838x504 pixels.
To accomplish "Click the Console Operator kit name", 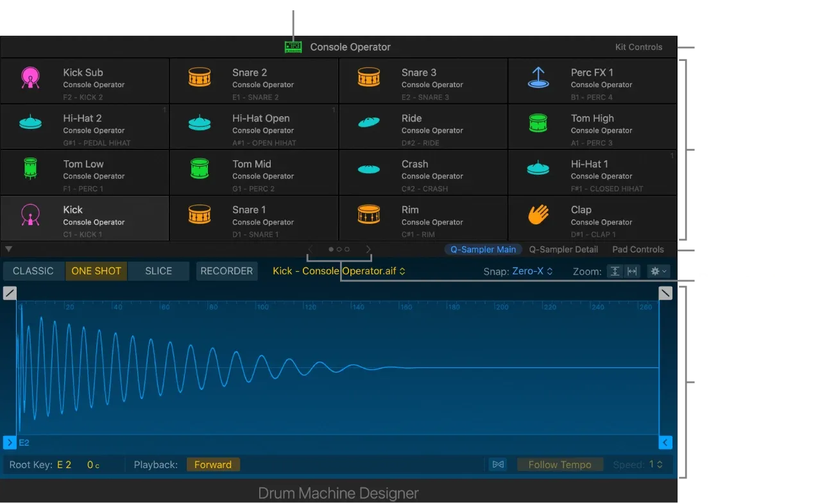I will point(350,47).
